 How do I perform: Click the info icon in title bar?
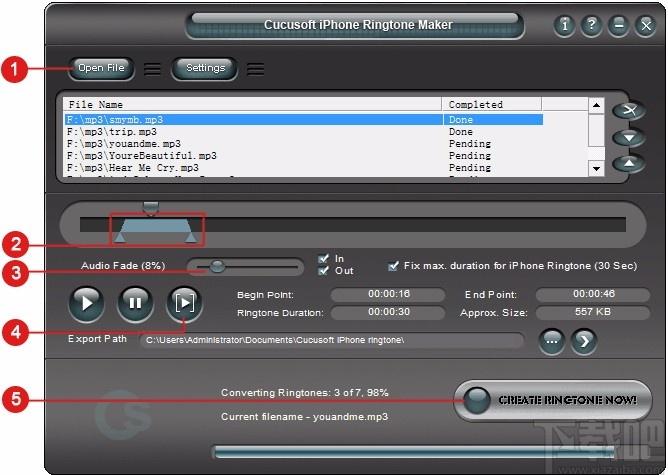(x=565, y=25)
